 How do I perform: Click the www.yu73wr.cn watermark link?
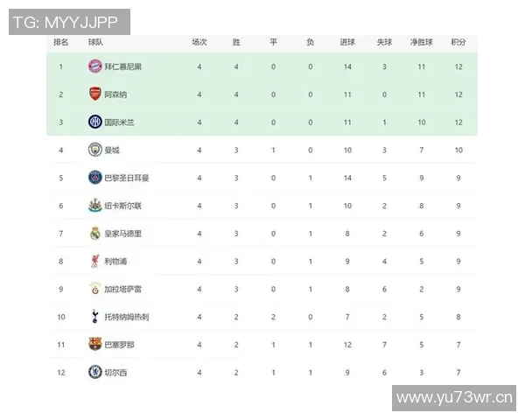tap(455, 399)
